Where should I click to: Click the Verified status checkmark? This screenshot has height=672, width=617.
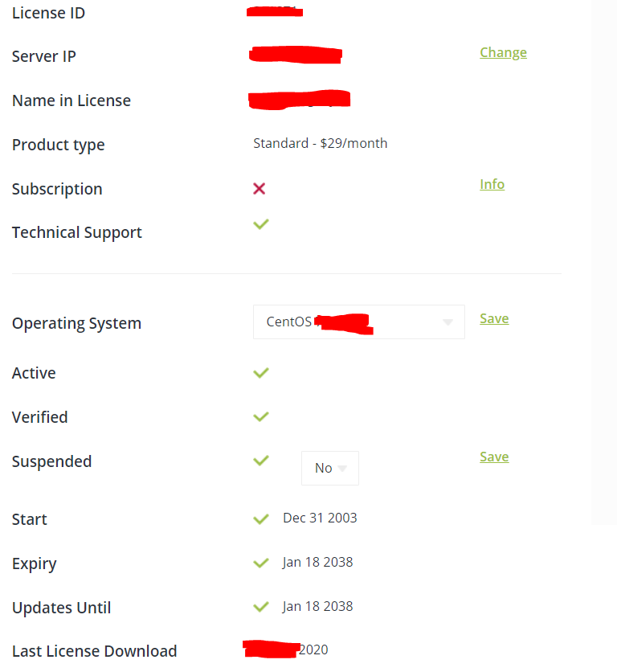point(260,416)
